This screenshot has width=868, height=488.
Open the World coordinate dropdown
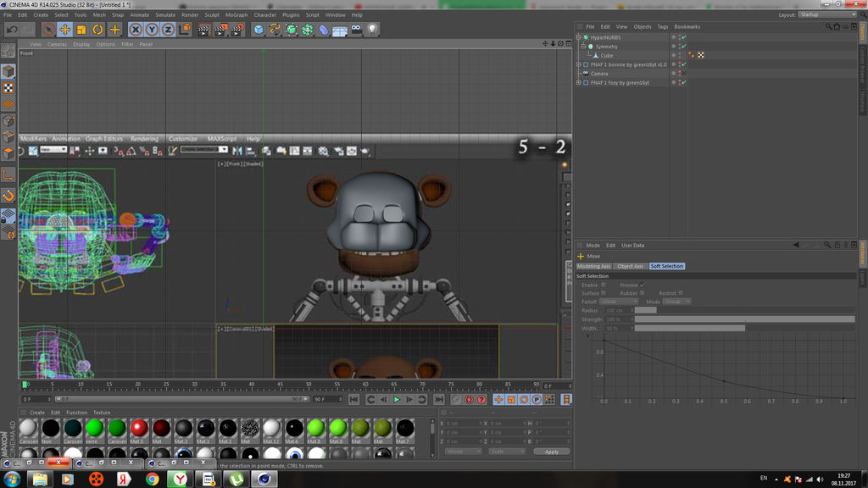pyautogui.click(x=464, y=452)
